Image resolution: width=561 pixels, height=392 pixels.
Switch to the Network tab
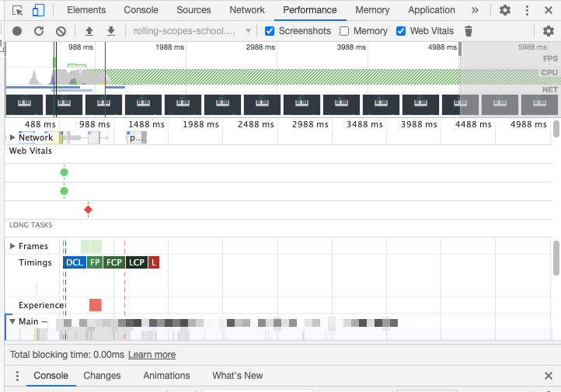(x=247, y=10)
